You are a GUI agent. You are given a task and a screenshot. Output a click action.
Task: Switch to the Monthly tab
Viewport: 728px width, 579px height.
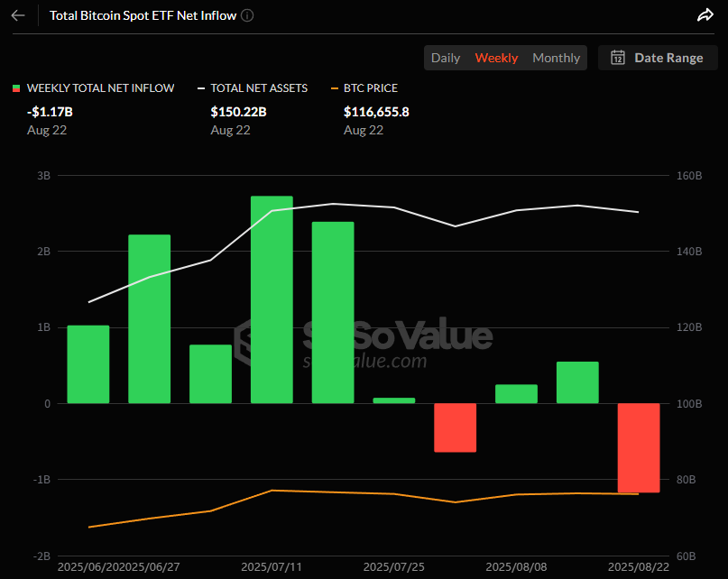coord(556,58)
